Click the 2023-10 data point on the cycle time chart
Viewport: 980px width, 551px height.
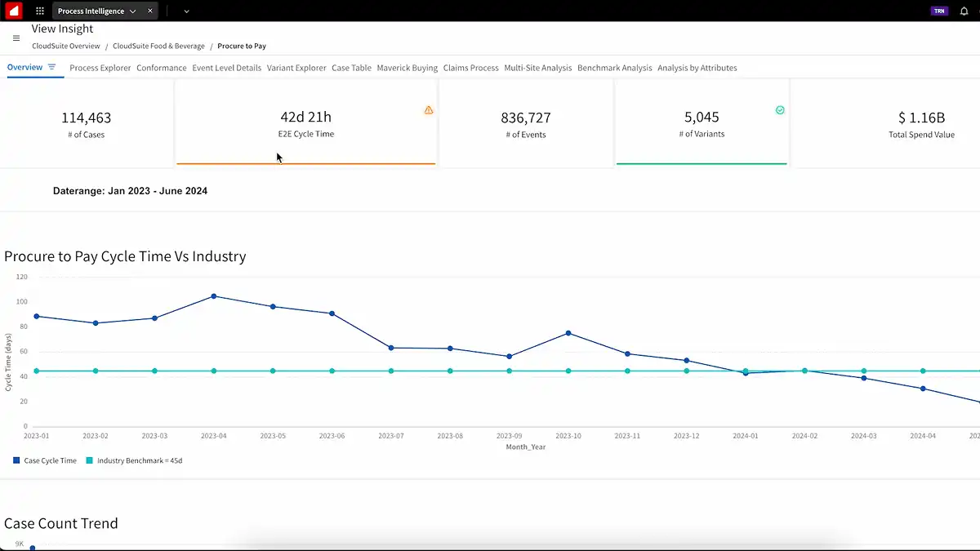[568, 333]
